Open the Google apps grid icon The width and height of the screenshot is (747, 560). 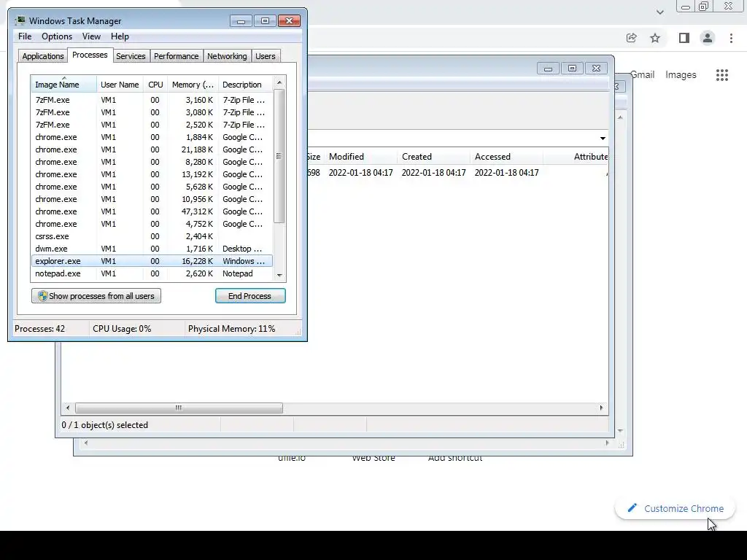[x=721, y=75]
